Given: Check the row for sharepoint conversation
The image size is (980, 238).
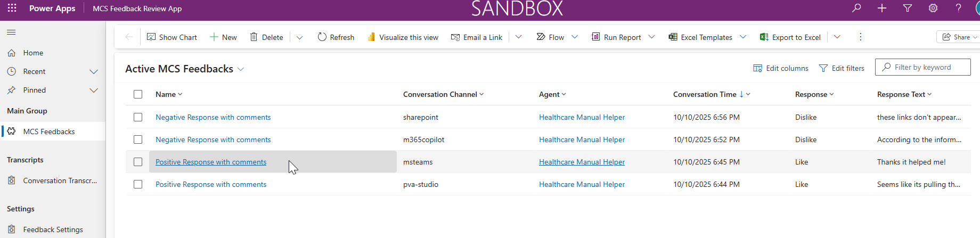Looking at the screenshot, I should pos(138,117).
